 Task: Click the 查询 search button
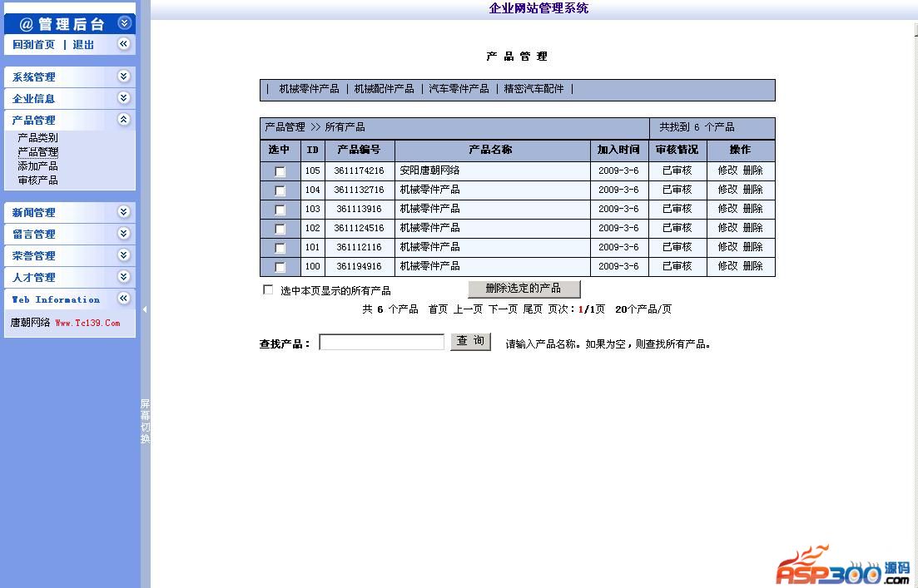point(470,342)
